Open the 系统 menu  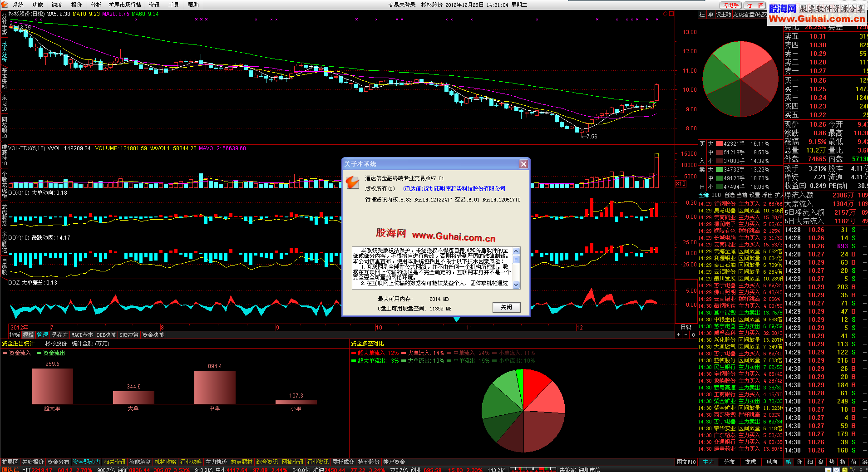click(x=18, y=5)
